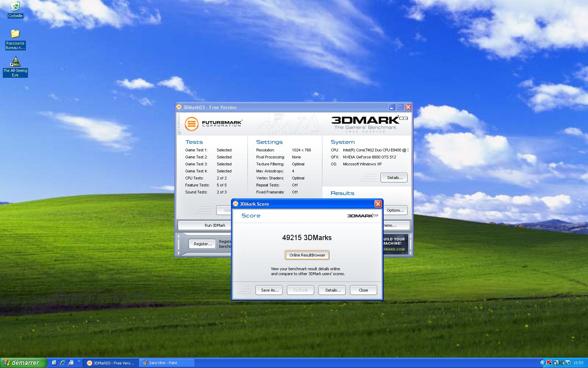Click Save As in score dialog
Image resolution: width=588 pixels, height=368 pixels.
click(269, 290)
